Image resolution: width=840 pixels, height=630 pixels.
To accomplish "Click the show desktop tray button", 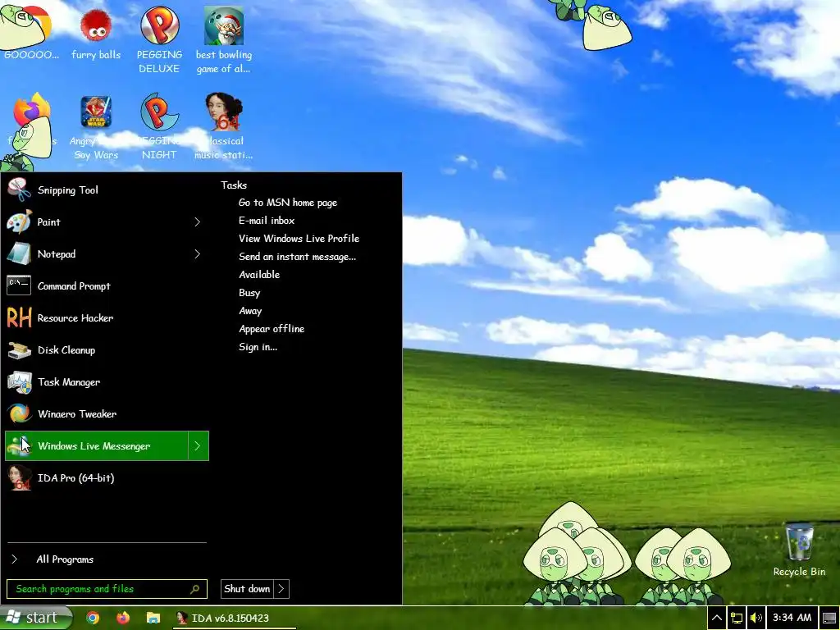I will [829, 619].
